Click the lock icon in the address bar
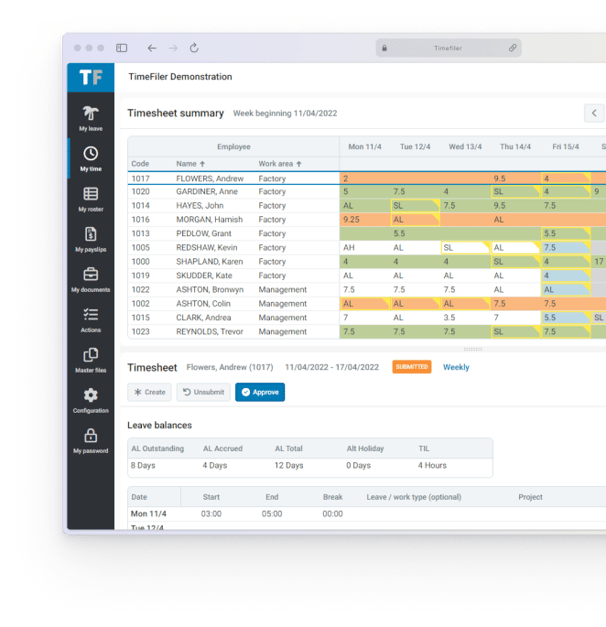This screenshot has width=606, height=627. coord(384,48)
